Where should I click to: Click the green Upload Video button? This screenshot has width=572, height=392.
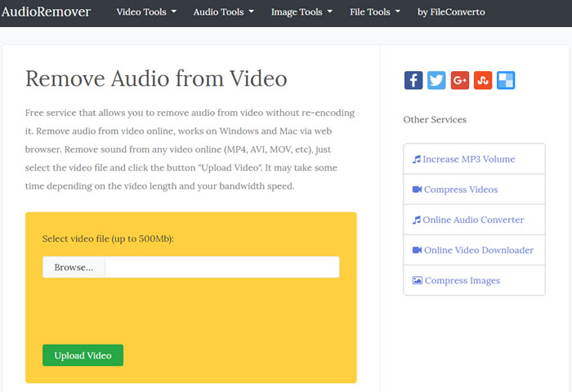coord(83,355)
